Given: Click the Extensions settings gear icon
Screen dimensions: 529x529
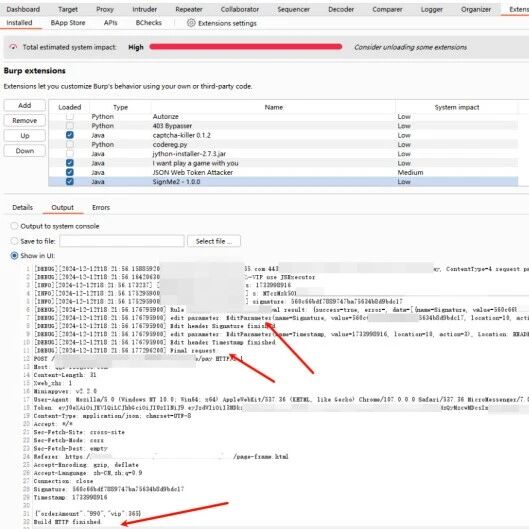Looking at the screenshot, I should pos(191,23).
